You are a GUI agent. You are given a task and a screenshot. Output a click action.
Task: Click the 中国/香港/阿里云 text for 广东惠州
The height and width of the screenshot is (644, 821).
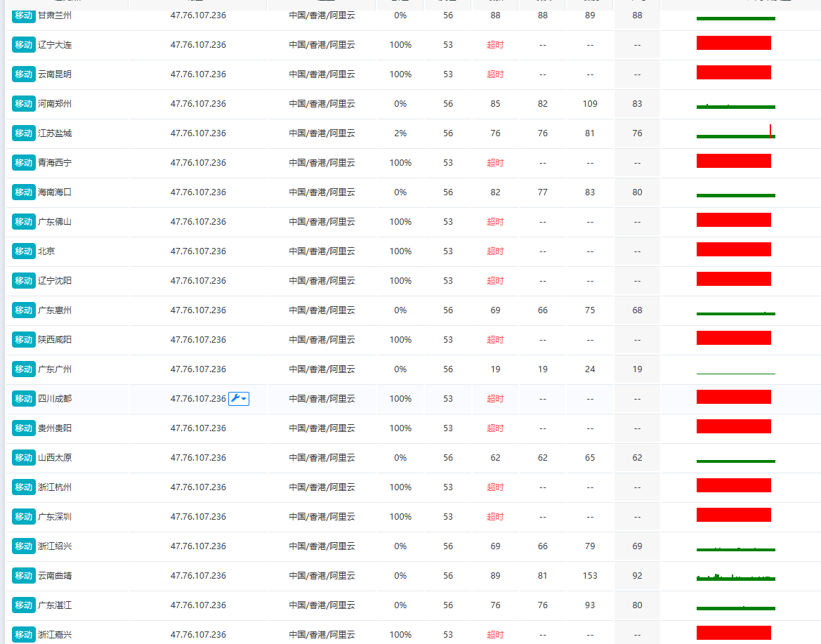(x=322, y=310)
